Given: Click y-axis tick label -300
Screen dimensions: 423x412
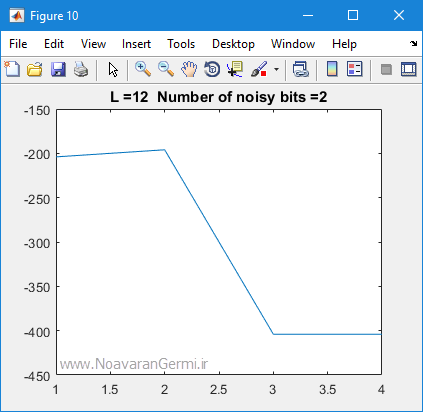Looking at the screenshot, I should [x=37, y=243].
